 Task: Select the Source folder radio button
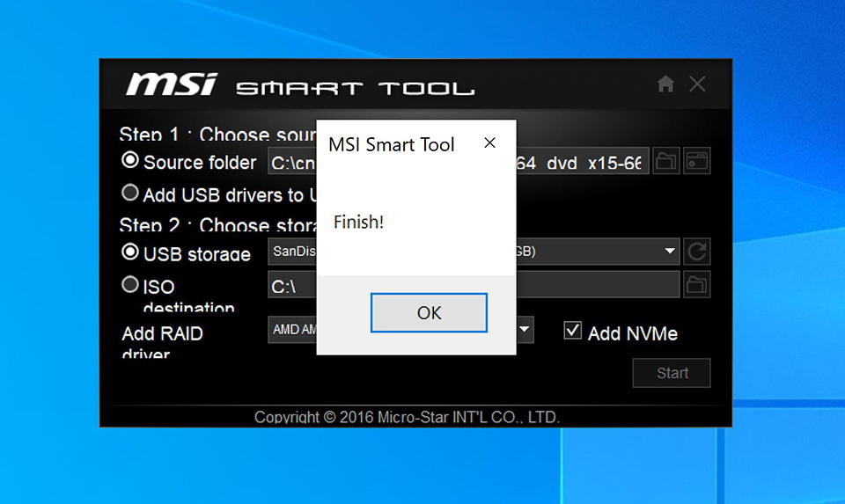point(130,160)
